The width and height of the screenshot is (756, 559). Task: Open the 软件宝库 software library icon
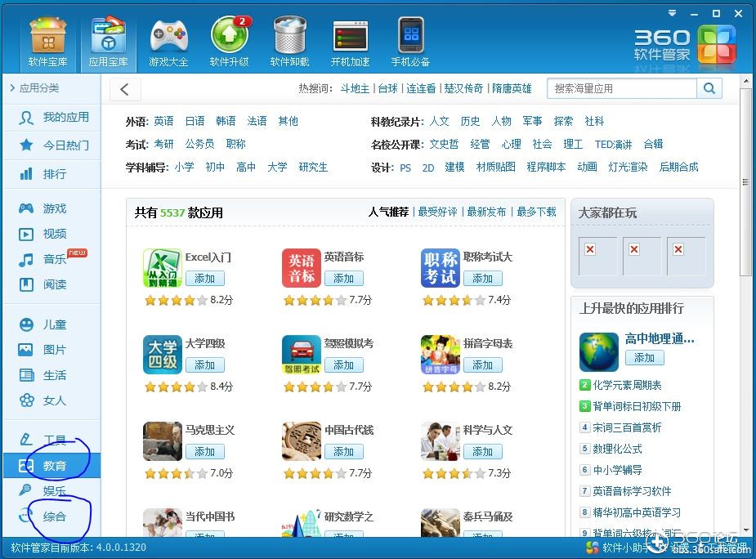[47, 42]
